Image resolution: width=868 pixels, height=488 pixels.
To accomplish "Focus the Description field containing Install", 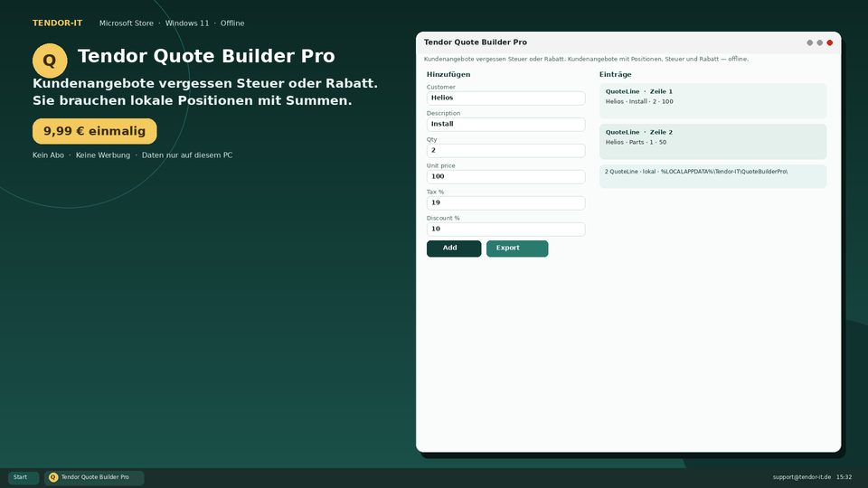I will (505, 124).
